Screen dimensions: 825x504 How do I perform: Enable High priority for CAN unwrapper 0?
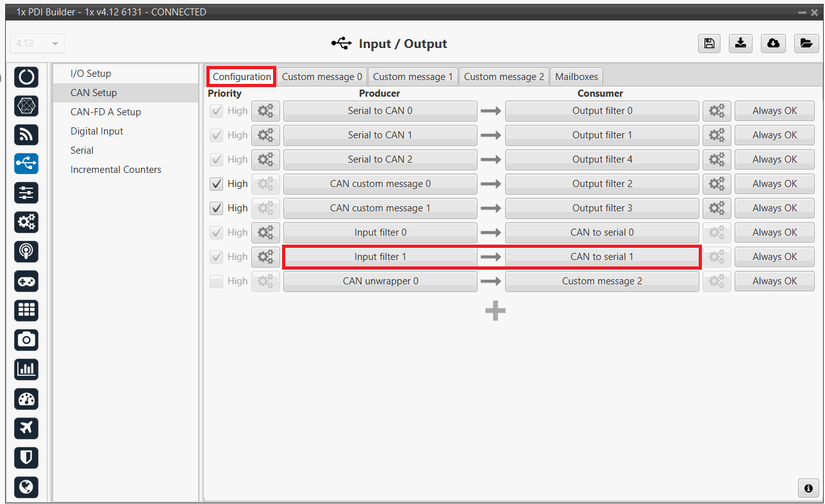point(217,281)
